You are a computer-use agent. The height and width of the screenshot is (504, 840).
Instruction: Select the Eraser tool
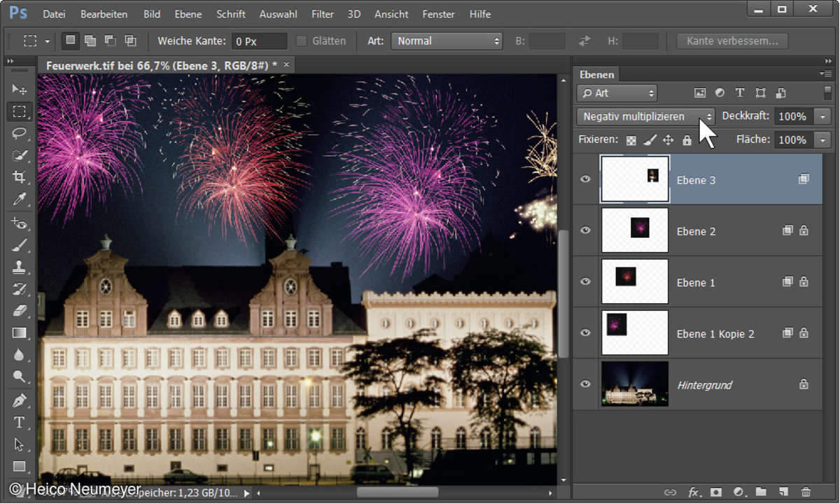19,310
